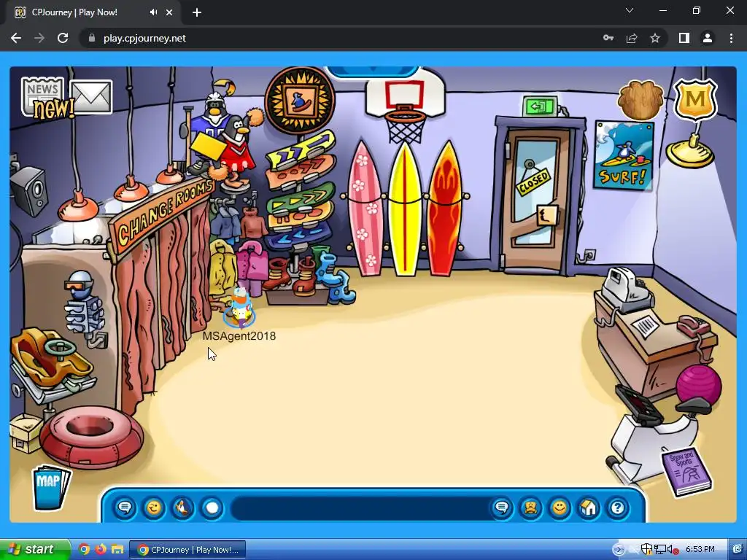Go back in the browser
Image resolution: width=747 pixels, height=560 pixels.
(16, 38)
